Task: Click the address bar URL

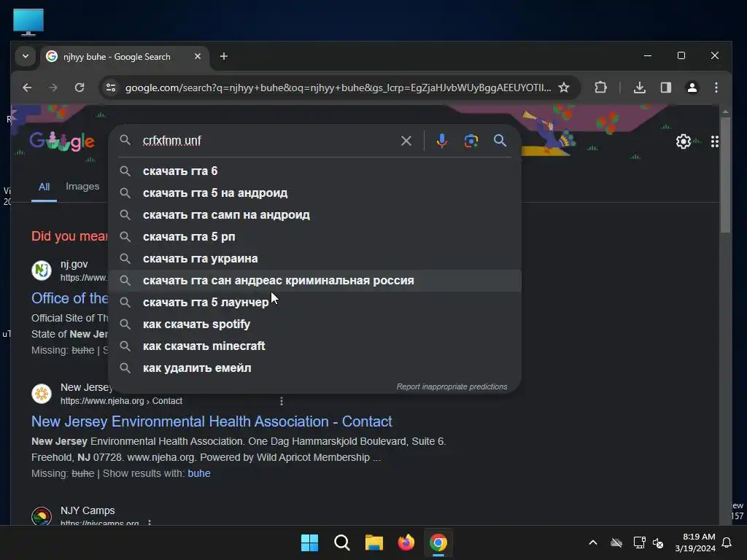Action: (x=338, y=87)
